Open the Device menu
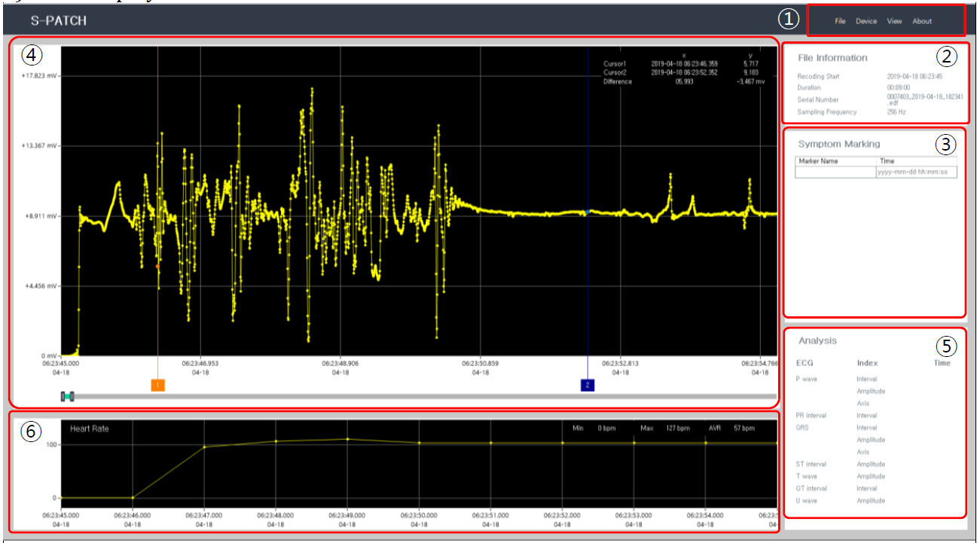The width and height of the screenshot is (980, 543). point(866,21)
